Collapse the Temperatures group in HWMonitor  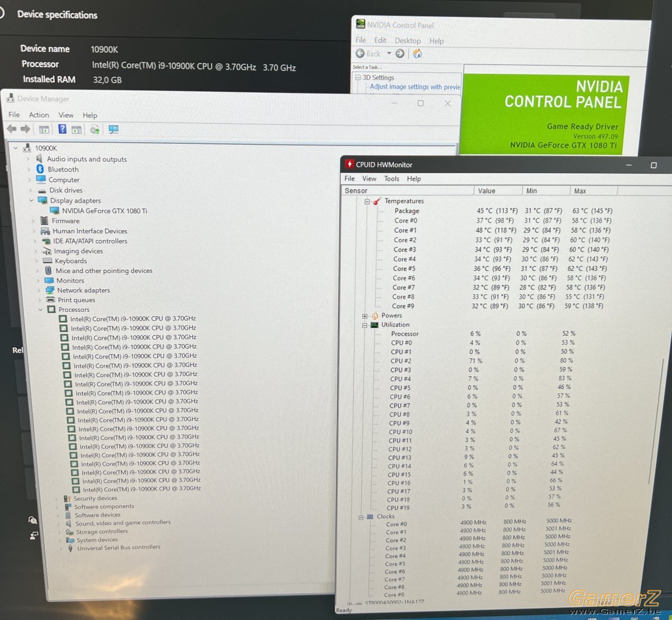pos(367,201)
